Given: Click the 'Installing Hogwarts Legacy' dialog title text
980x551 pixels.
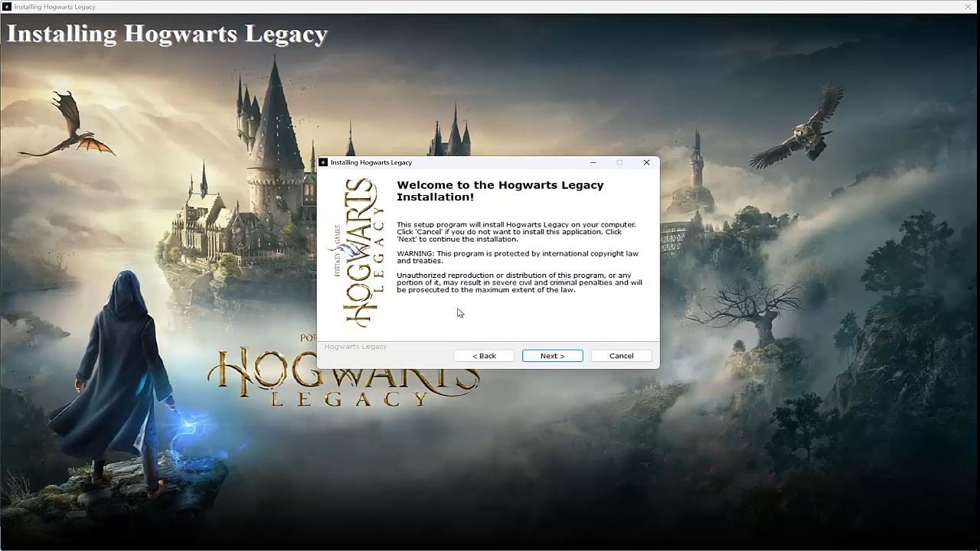Looking at the screenshot, I should coord(371,162).
